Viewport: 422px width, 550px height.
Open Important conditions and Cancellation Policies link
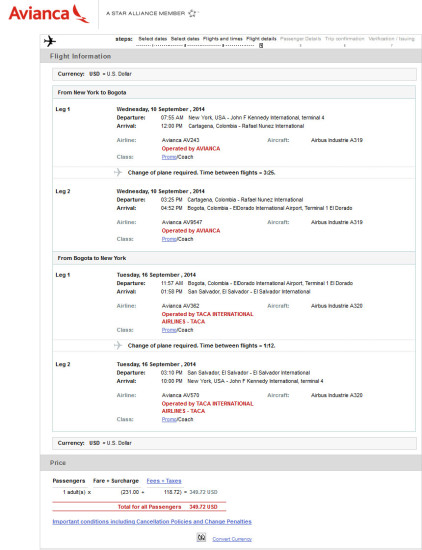pos(152,522)
